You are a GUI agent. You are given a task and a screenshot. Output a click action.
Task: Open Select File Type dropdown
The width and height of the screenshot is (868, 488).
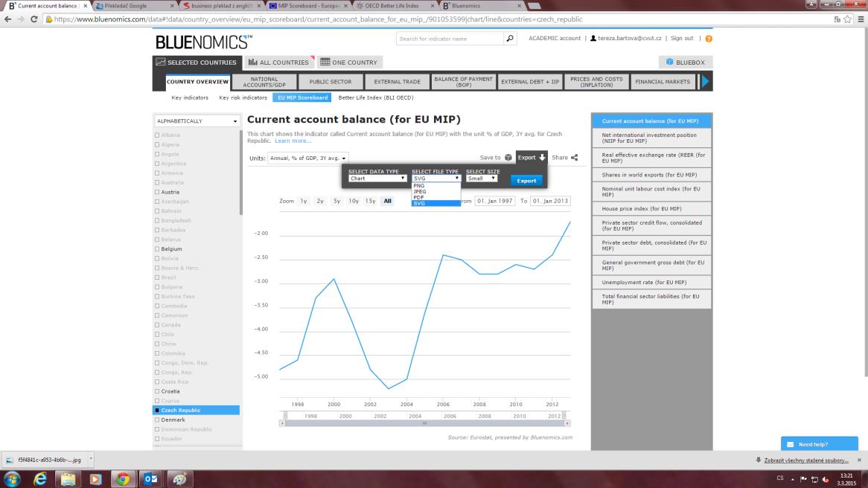coord(436,178)
